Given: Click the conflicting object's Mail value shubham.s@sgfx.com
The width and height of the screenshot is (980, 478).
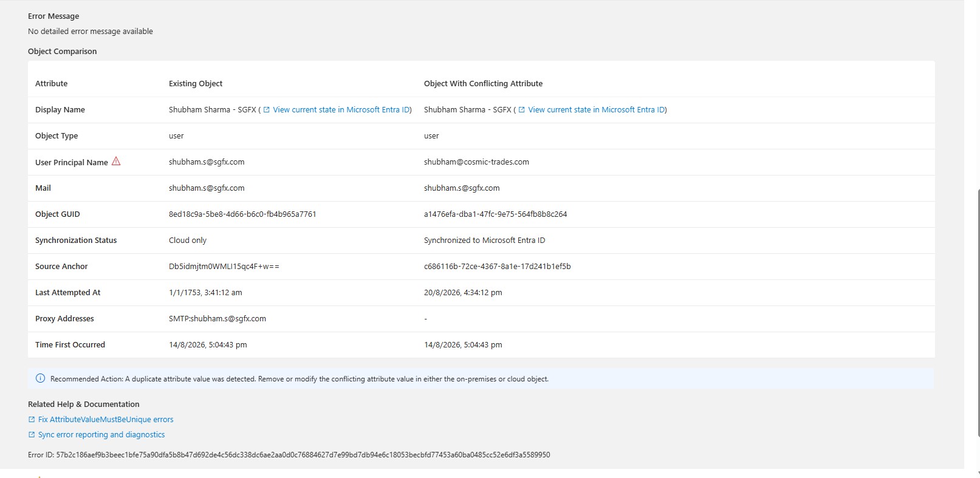Looking at the screenshot, I should coord(462,188).
